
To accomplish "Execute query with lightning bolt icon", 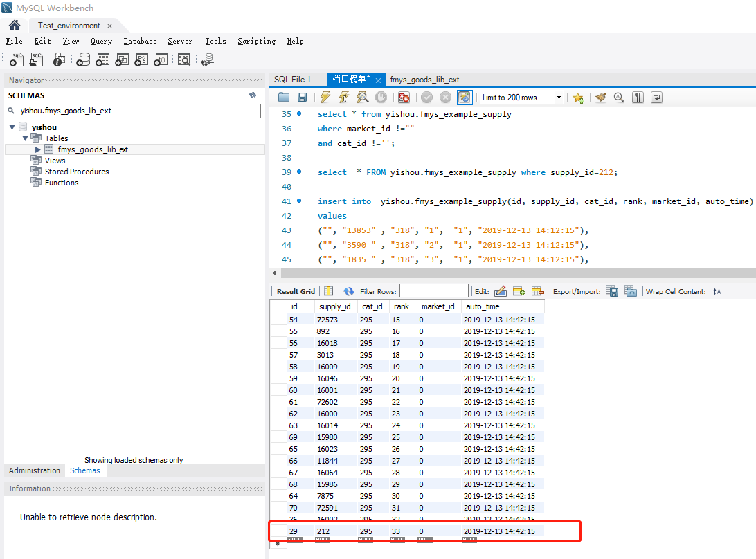I will 325,98.
